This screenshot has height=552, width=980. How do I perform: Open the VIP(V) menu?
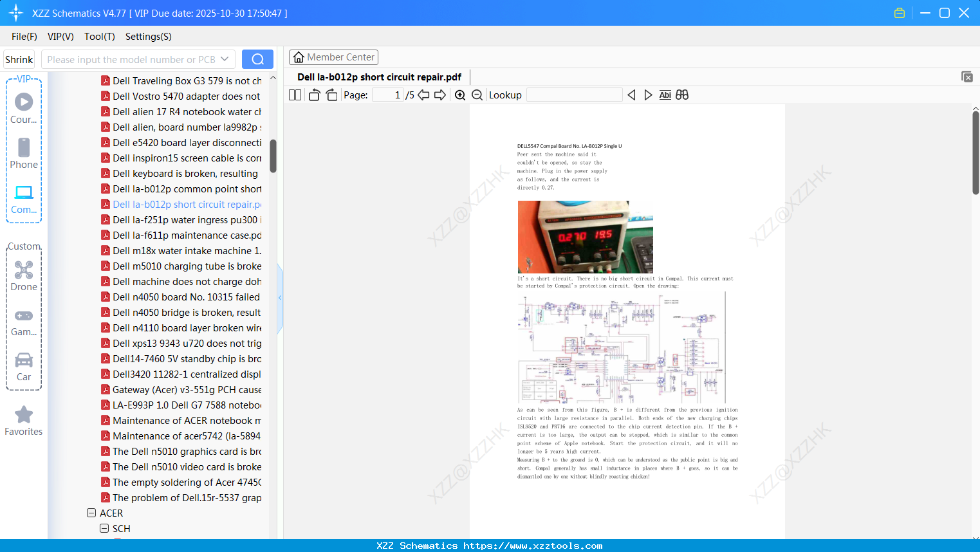tap(60, 37)
